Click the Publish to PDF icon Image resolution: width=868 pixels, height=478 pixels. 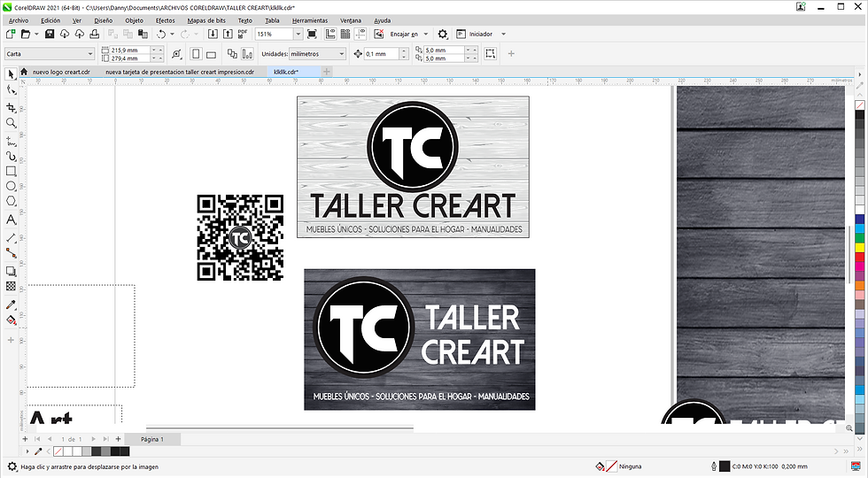(x=243, y=35)
